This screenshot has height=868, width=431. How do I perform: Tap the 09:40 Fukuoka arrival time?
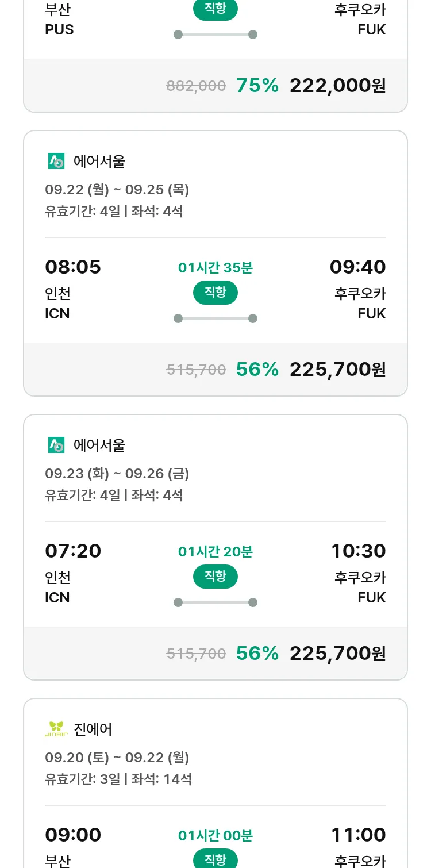(357, 267)
